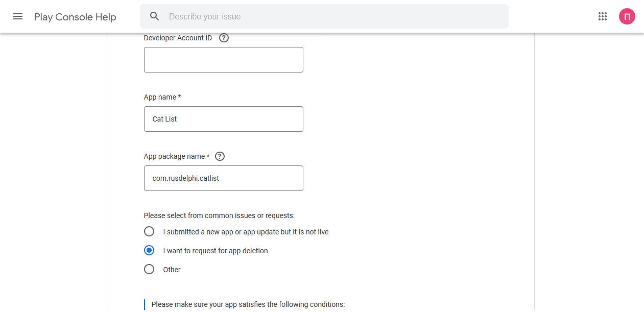Click the Developer Account ID input field
644x312 pixels.
pos(224,60)
